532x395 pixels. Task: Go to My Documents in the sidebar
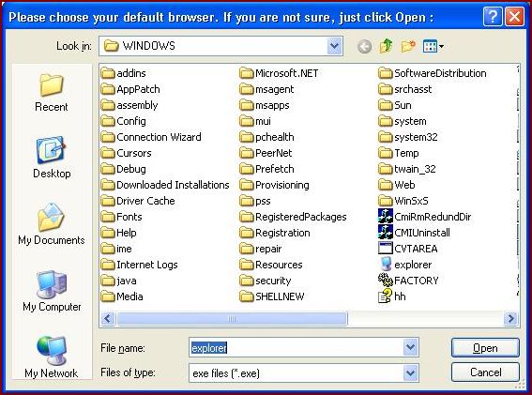[x=52, y=224]
